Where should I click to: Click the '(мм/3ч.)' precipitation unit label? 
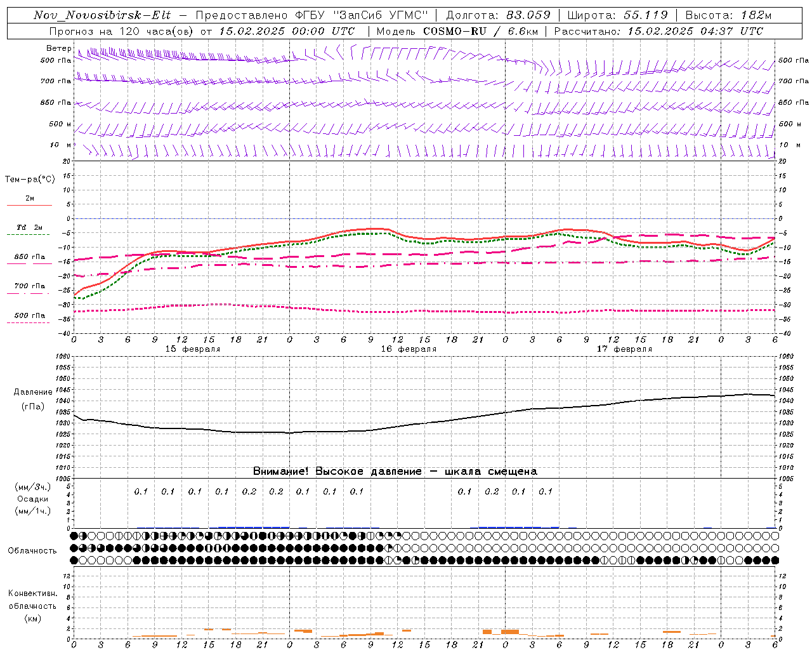coord(33,487)
